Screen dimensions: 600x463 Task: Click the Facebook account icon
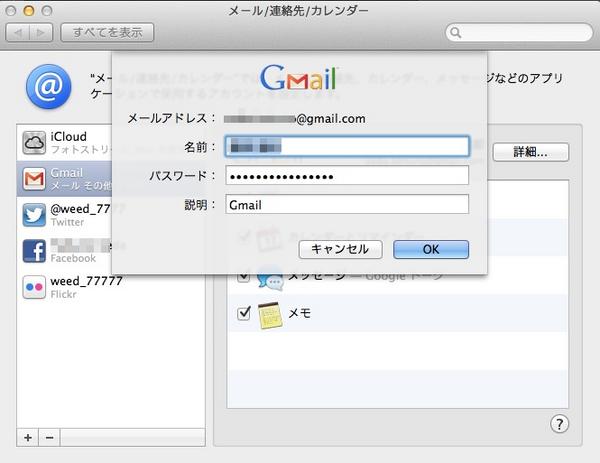tap(34, 251)
